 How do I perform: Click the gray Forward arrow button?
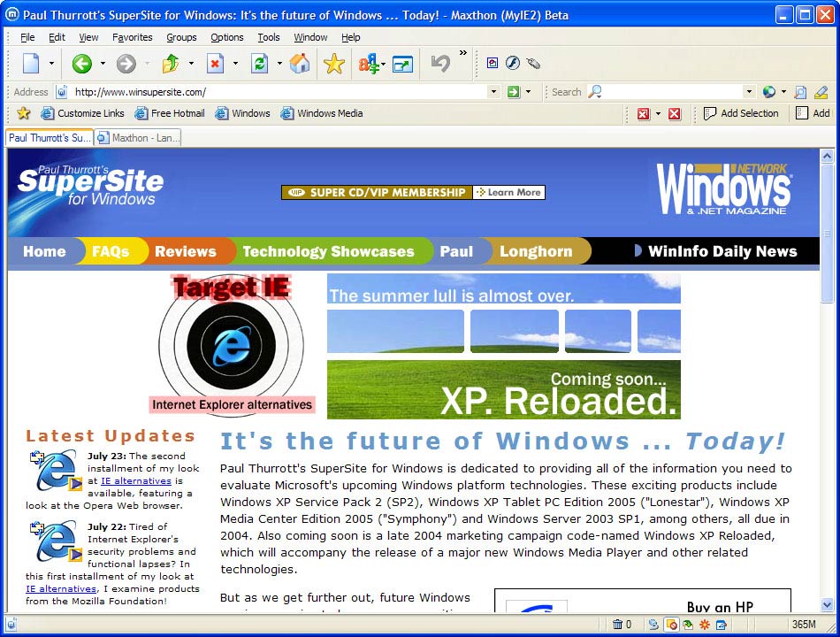click(x=126, y=64)
